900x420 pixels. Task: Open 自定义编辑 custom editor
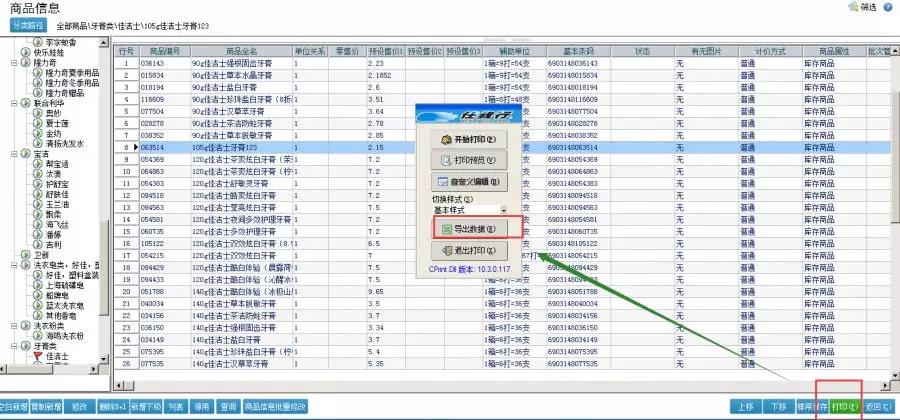coord(468,182)
